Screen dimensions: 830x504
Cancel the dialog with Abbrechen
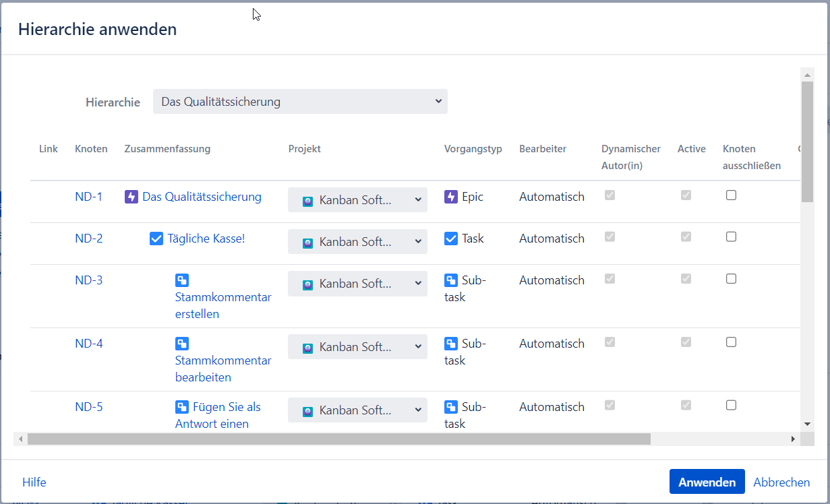pyautogui.click(x=781, y=482)
